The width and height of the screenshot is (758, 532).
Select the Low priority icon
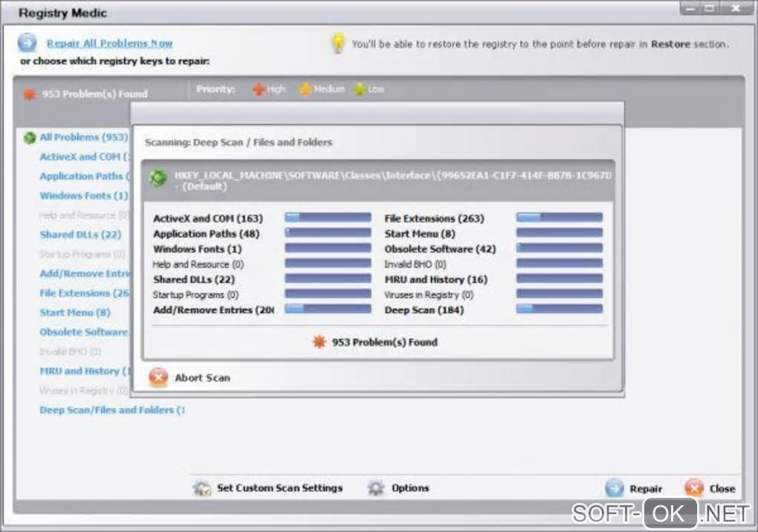coord(360,89)
